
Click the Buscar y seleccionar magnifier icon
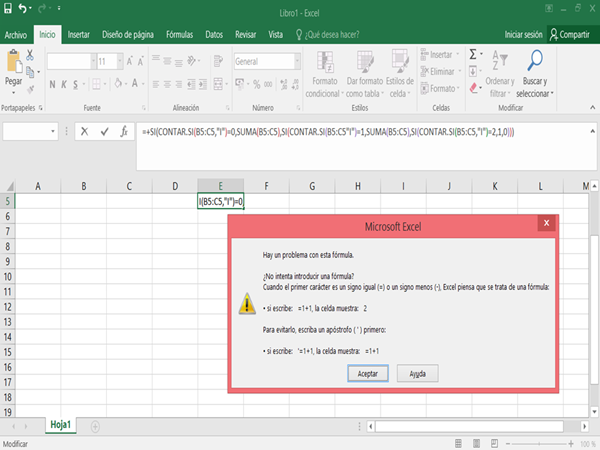click(535, 60)
